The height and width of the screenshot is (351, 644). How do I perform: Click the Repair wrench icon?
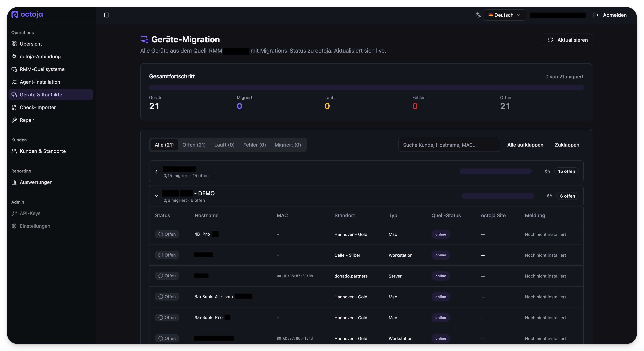[14, 120]
